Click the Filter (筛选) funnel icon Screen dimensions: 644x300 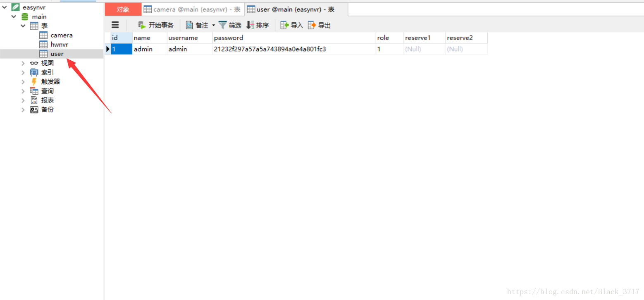223,25
